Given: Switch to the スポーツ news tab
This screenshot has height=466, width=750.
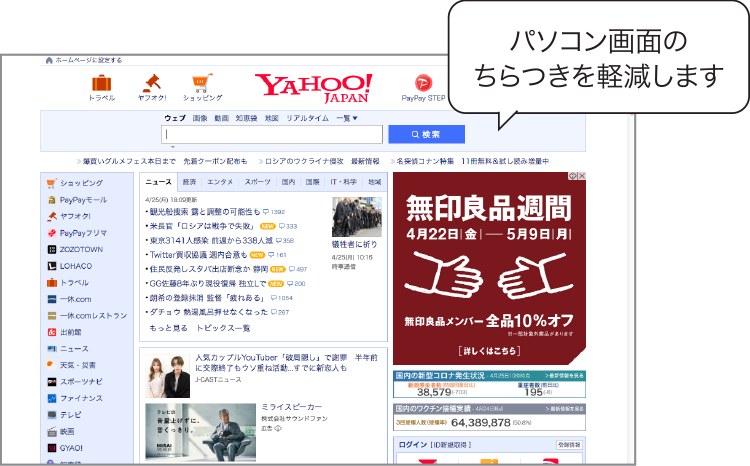Looking at the screenshot, I should click(257, 182).
